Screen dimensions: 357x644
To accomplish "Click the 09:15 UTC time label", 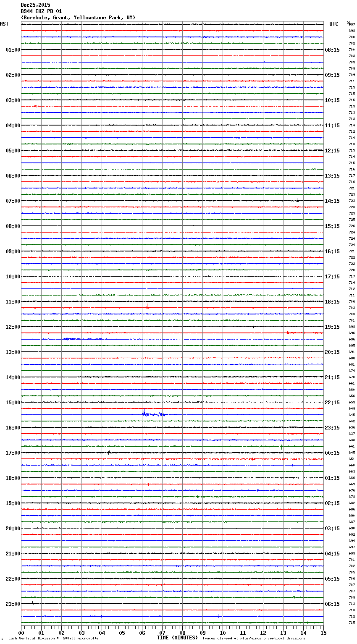I will pyautogui.click(x=332, y=75).
